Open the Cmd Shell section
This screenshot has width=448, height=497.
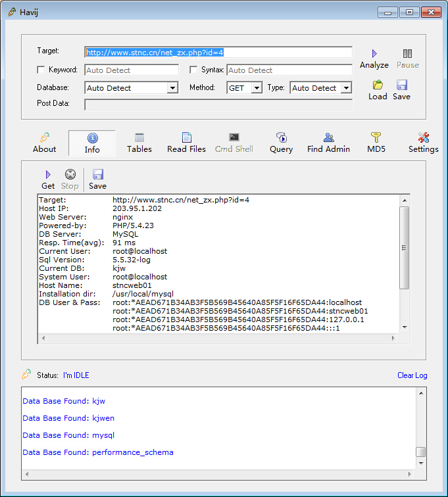tap(234, 143)
